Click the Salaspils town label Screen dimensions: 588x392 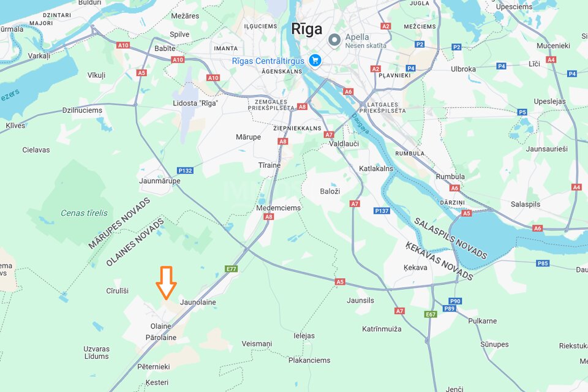526,205
